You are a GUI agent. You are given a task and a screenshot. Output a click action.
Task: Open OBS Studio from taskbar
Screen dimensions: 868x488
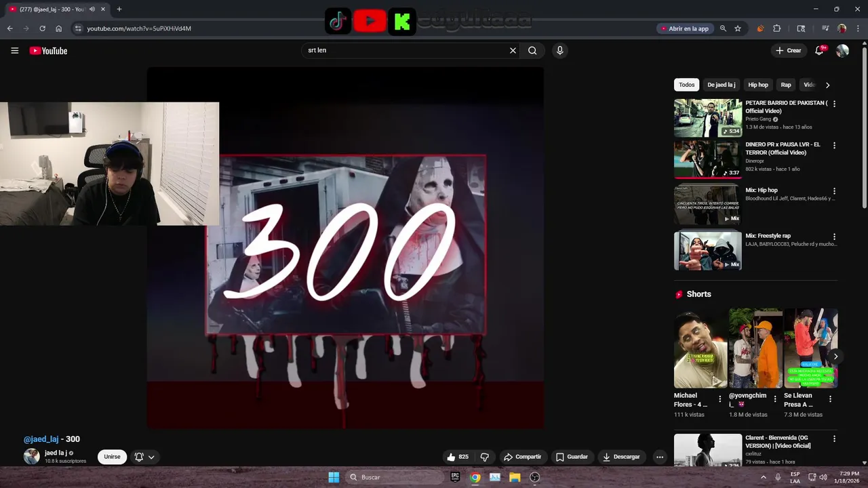tap(534, 477)
